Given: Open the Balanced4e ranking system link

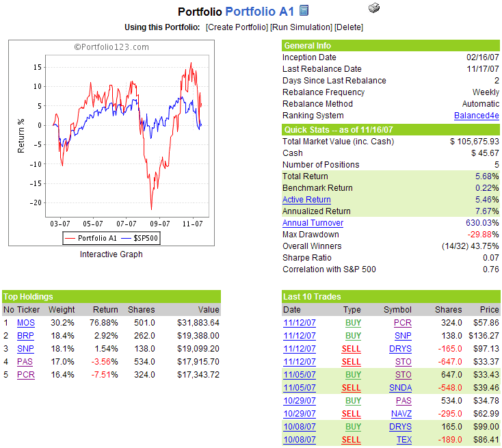Looking at the screenshot, I should coord(477,116).
